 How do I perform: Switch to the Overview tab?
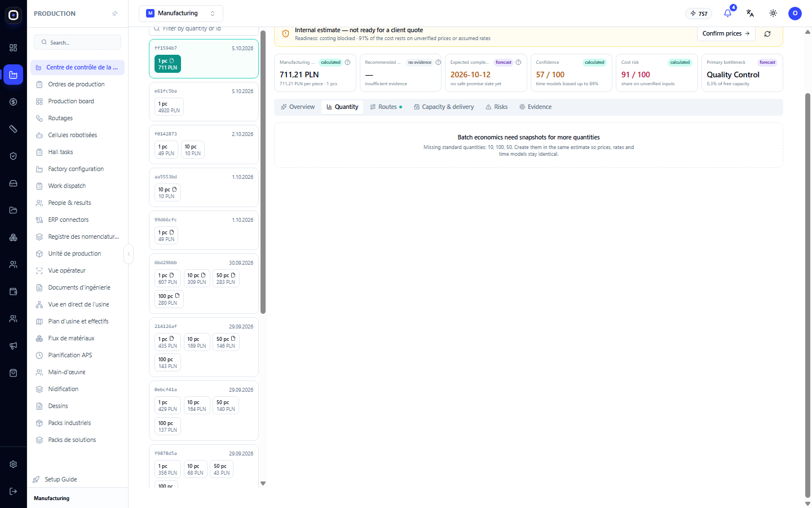coord(298,107)
